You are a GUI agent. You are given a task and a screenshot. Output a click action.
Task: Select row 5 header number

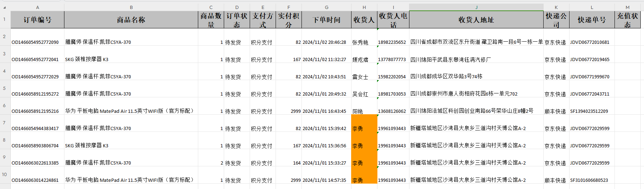[x=5, y=88]
